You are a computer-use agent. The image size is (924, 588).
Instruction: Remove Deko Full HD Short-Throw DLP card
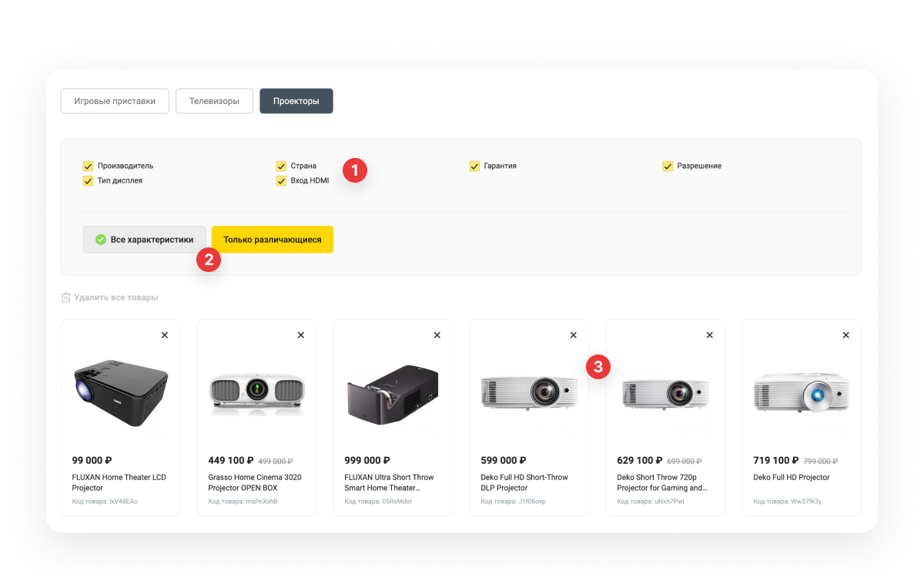point(573,335)
